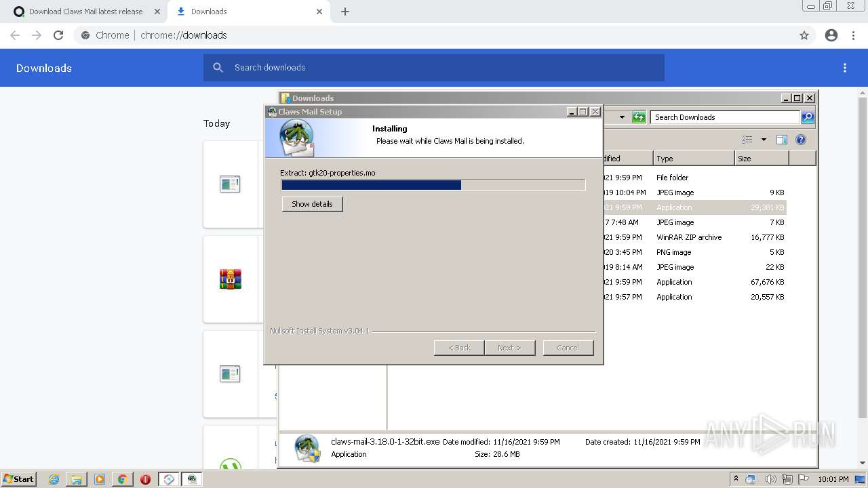Screen dimensions: 868x488
Task: Click the Opera taskbar icon
Action: 145,479
